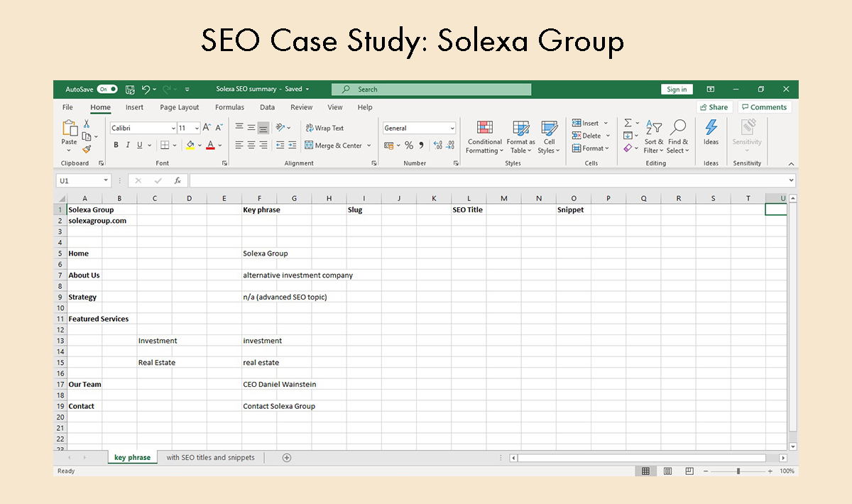This screenshot has height=504, width=852.
Task: Click the Ribbon Display Options icon
Action: pyautogui.click(x=711, y=89)
